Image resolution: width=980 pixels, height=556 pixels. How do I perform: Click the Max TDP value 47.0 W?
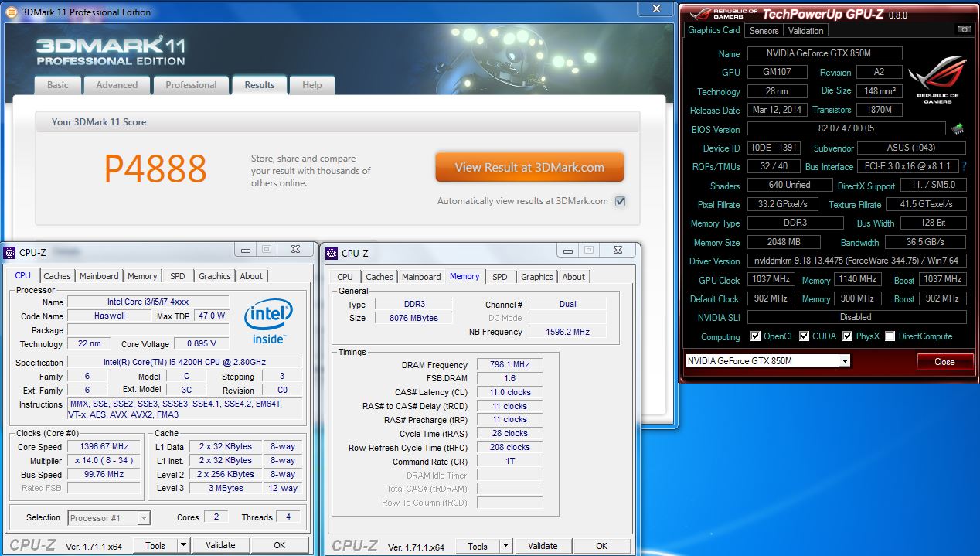click(211, 316)
